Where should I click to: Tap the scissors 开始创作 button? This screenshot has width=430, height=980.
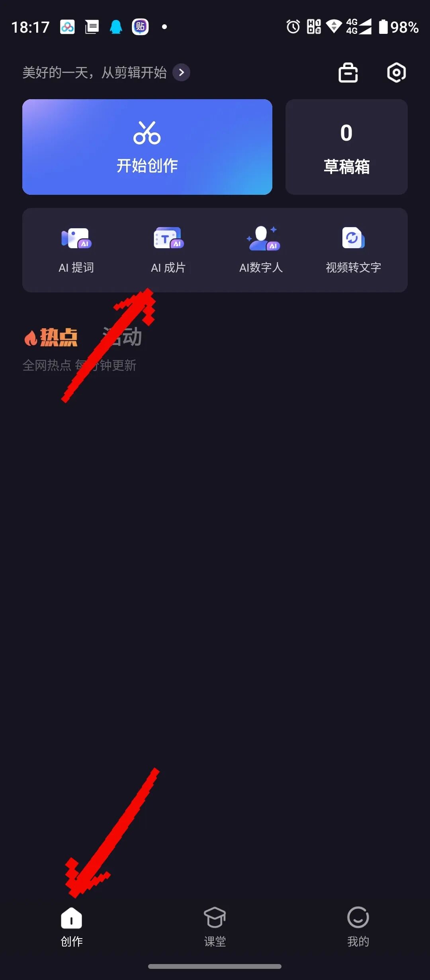[x=147, y=147]
